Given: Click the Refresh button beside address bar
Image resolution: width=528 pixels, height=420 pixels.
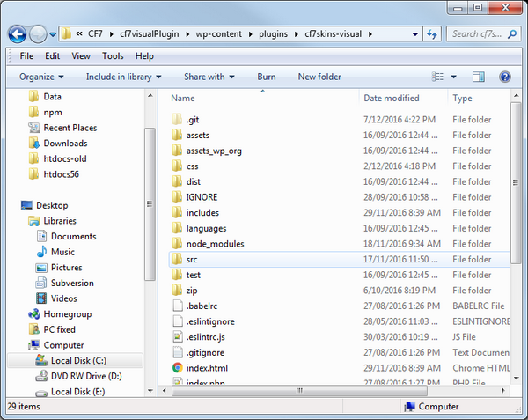Looking at the screenshot, I should click(x=431, y=34).
